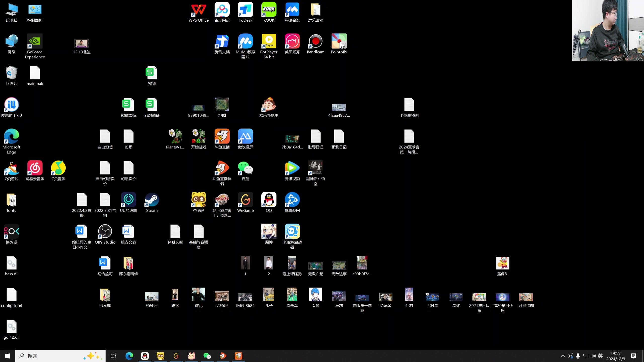Select the 婚纱照 photo thumbnail
The width and height of the screenshot is (644, 362).
point(152,300)
